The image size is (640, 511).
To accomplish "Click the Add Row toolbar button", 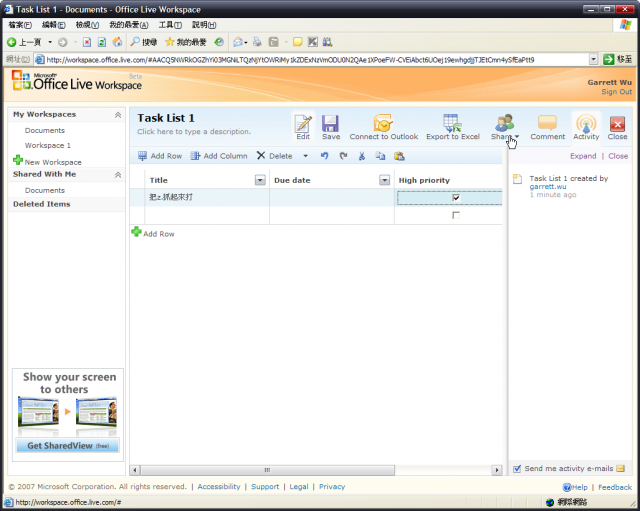I will pos(160,156).
